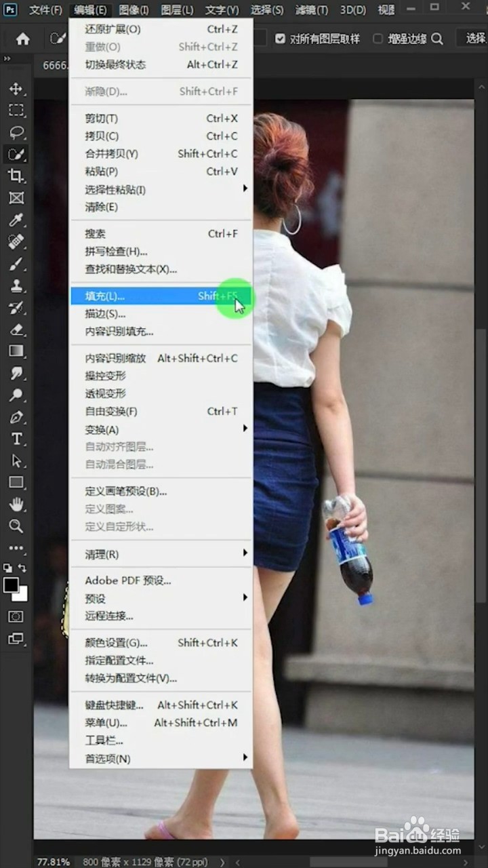This screenshot has height=868, width=488.
Task: Select the Spot Healing Brush tool
Action: (16, 241)
